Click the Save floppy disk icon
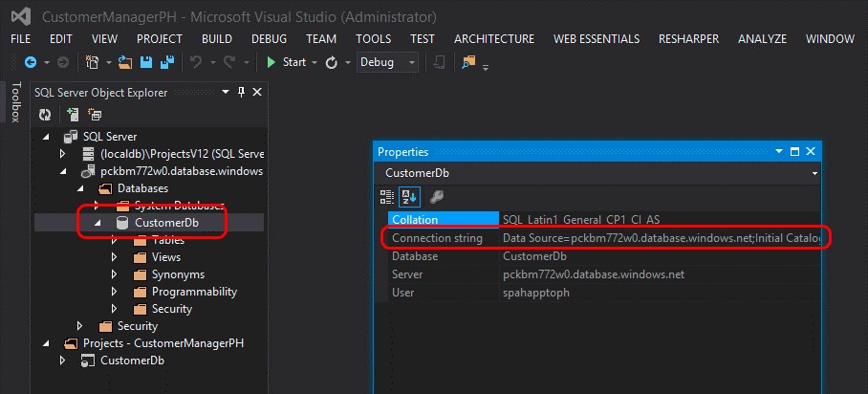Viewport: 868px width, 394px height. [146, 62]
